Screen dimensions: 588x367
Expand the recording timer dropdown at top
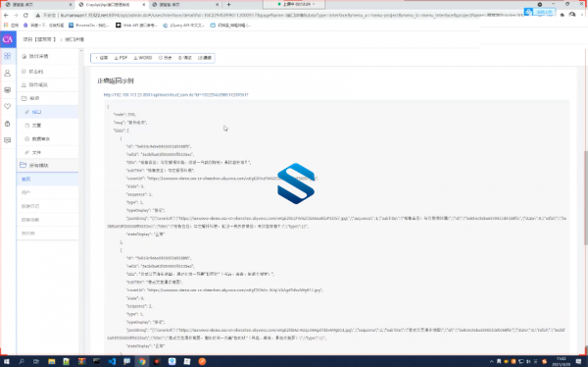point(294,4)
